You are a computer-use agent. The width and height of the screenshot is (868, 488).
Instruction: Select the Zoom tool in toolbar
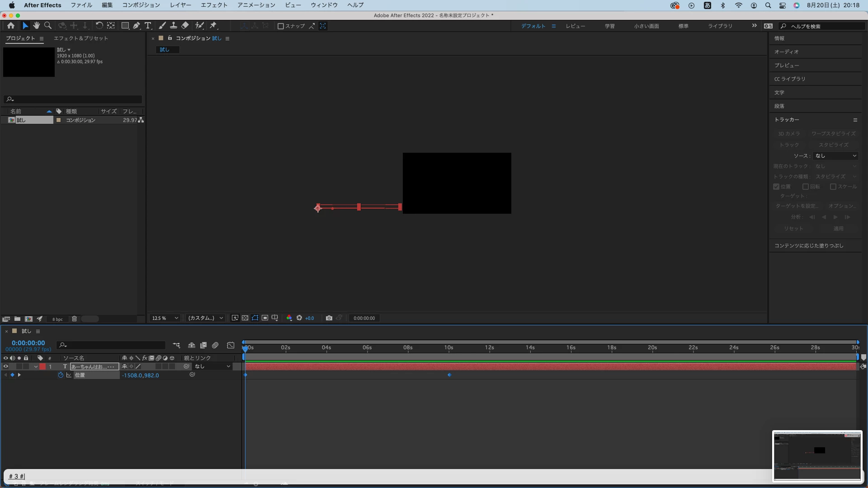[48, 26]
